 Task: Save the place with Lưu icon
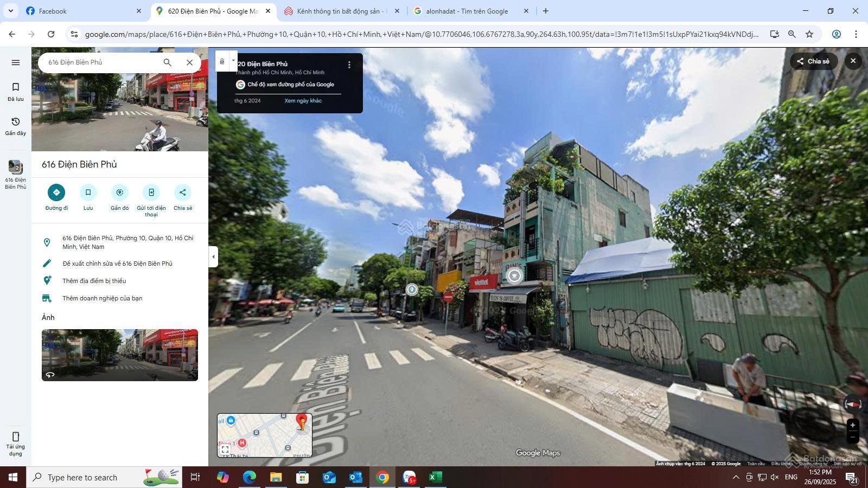click(88, 192)
